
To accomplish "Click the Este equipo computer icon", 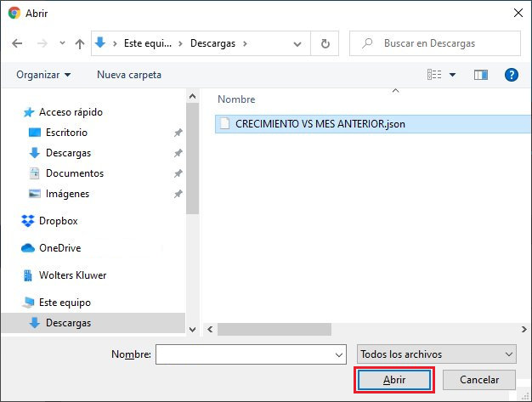I will tap(28, 303).
